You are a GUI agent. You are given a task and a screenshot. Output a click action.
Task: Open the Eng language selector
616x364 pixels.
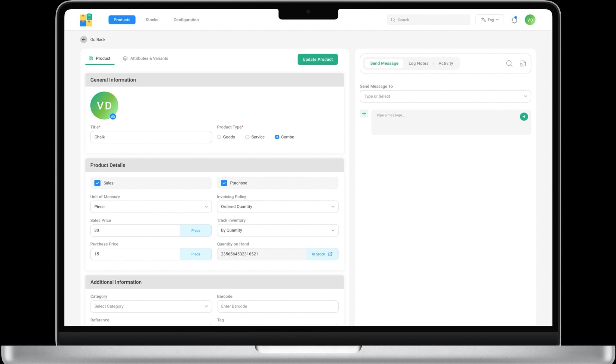490,20
